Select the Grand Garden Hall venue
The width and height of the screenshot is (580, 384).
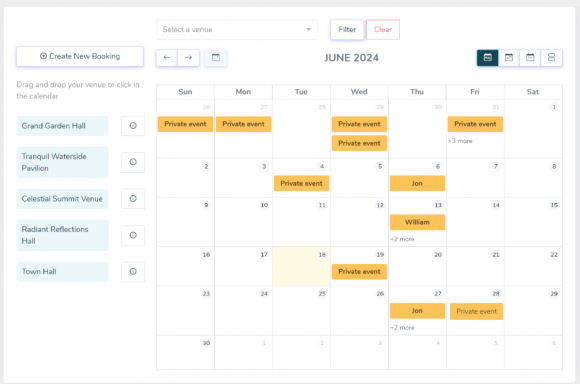coord(63,126)
